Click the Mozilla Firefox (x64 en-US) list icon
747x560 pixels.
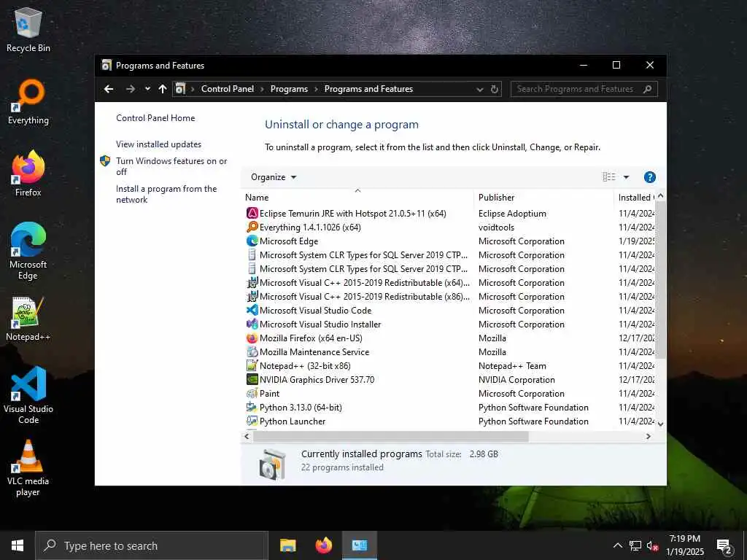pyautogui.click(x=252, y=338)
